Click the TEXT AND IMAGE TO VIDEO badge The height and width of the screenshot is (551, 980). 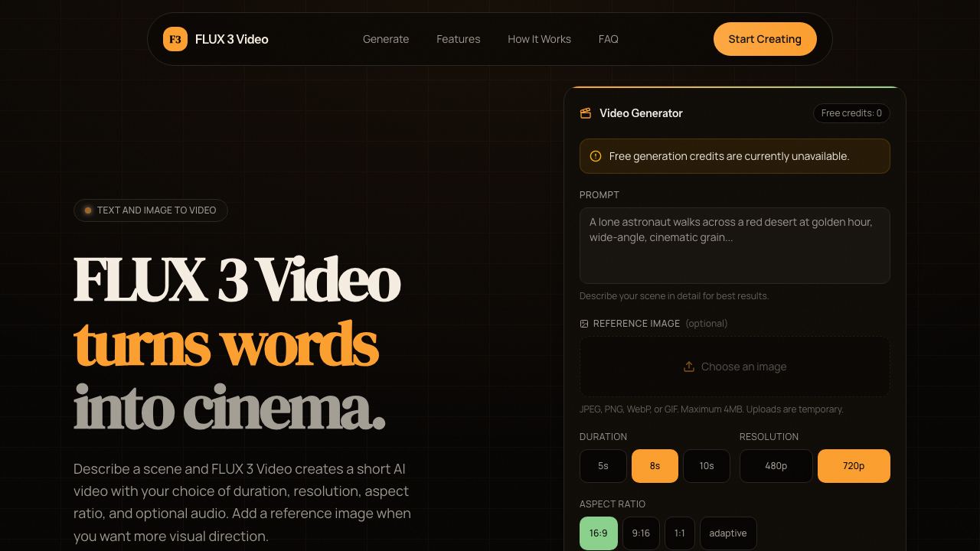click(x=151, y=210)
